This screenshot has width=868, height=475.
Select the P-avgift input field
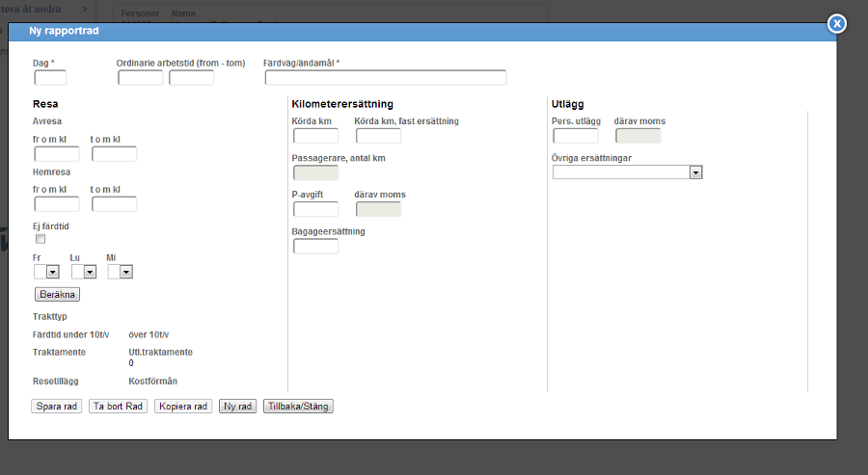[x=315, y=209]
